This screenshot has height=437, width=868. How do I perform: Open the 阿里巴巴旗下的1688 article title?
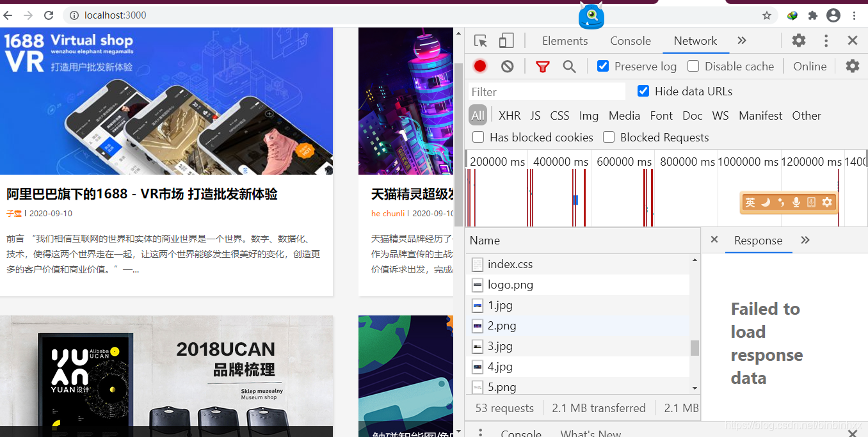point(142,194)
